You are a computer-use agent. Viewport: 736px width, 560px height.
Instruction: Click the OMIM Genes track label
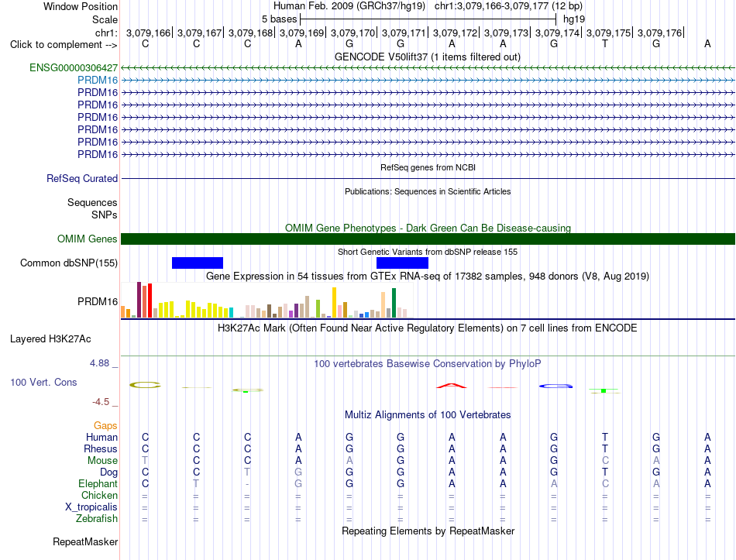[88, 239]
